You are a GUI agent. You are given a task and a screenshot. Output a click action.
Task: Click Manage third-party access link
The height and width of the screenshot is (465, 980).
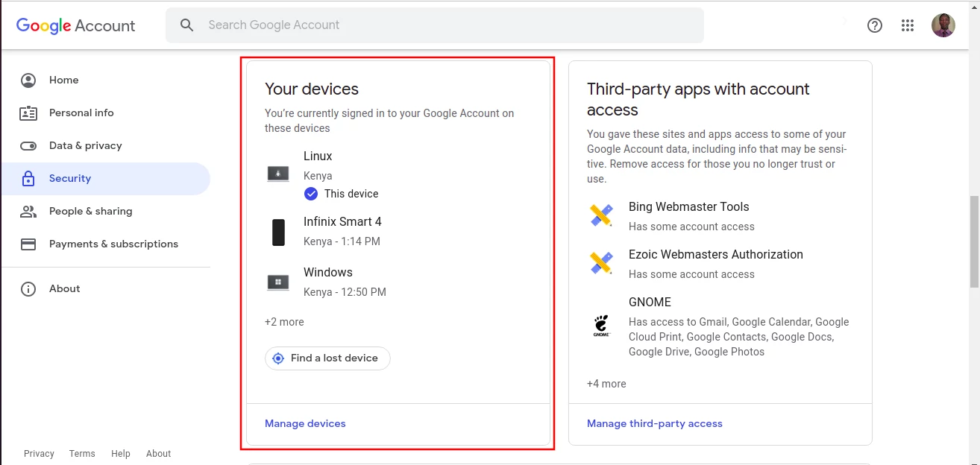(655, 423)
